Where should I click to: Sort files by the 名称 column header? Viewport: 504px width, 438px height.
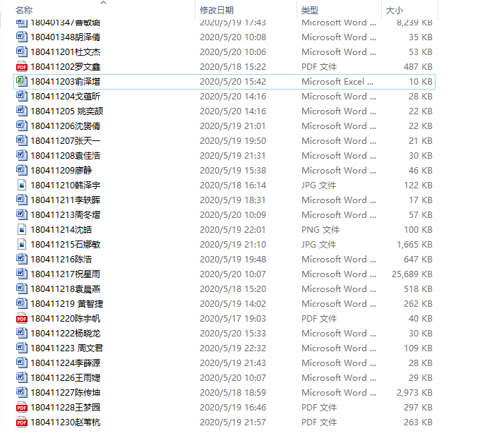(x=24, y=10)
